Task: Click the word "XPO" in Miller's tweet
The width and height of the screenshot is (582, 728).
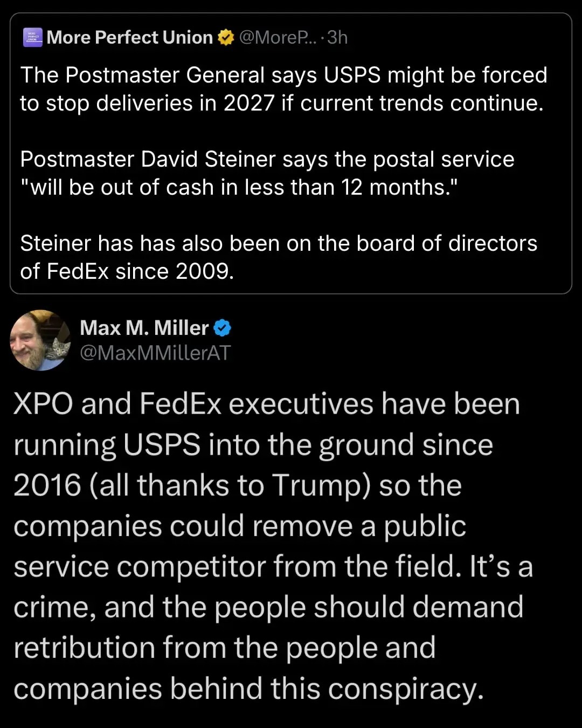Action: coord(43,404)
